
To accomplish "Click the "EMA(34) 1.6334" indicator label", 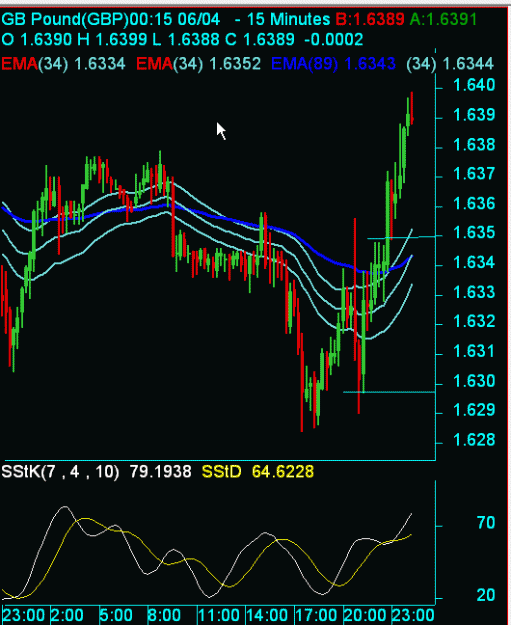I will [63, 64].
